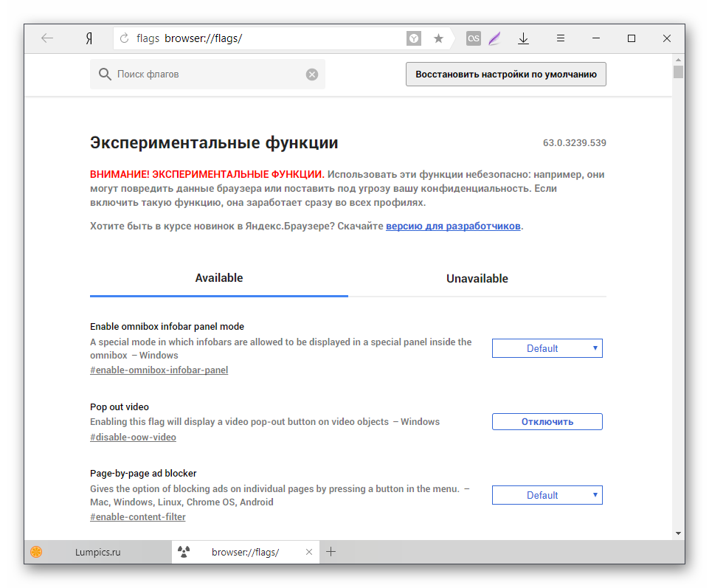The width and height of the screenshot is (709, 588).
Task: Open the версию для разработчиков link
Action: pyautogui.click(x=453, y=226)
